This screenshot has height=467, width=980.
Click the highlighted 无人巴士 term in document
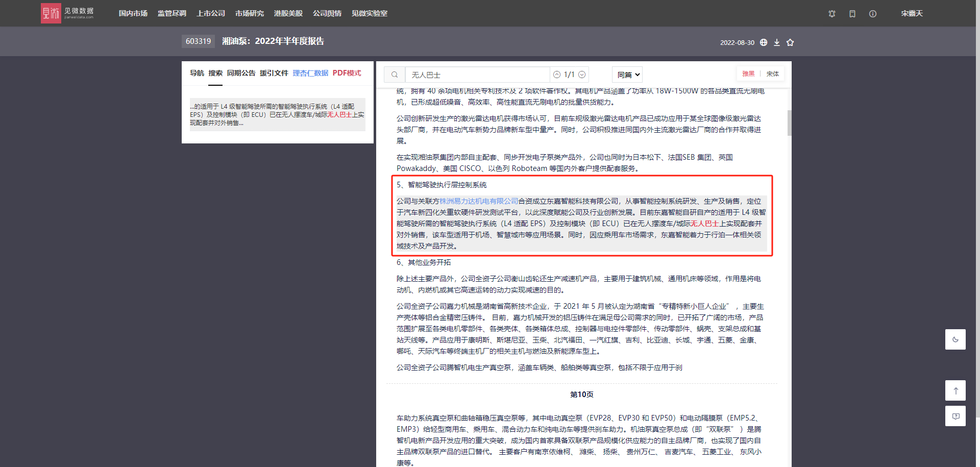point(705,224)
